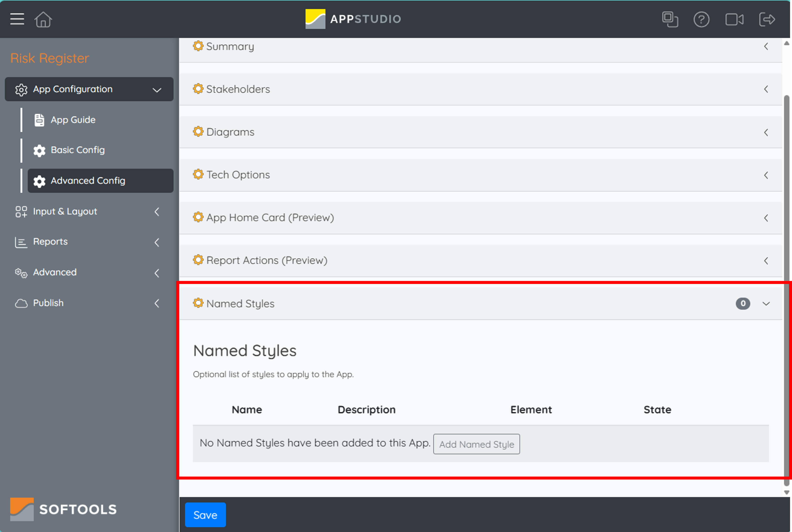
Task: Go to the home icon
Action: point(43,19)
